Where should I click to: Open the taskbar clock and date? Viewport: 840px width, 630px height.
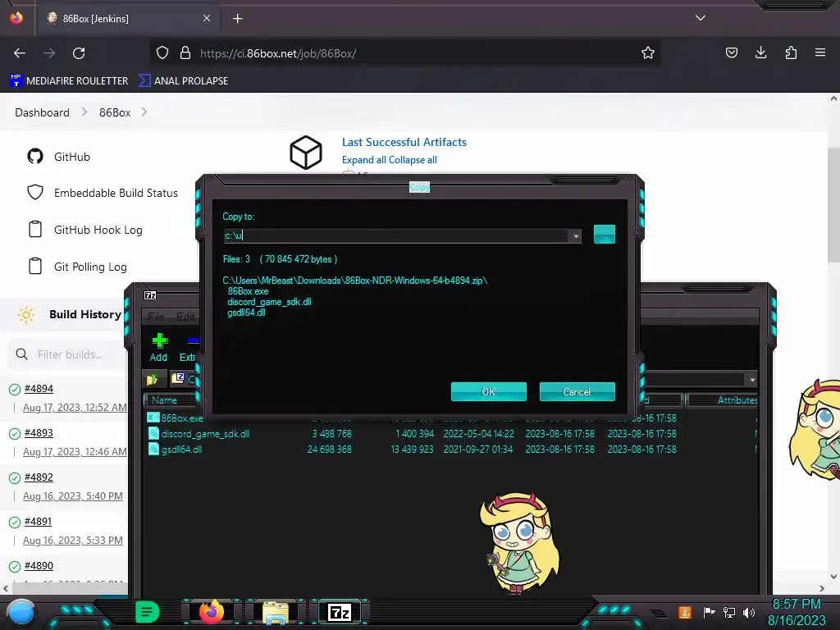pos(797,612)
